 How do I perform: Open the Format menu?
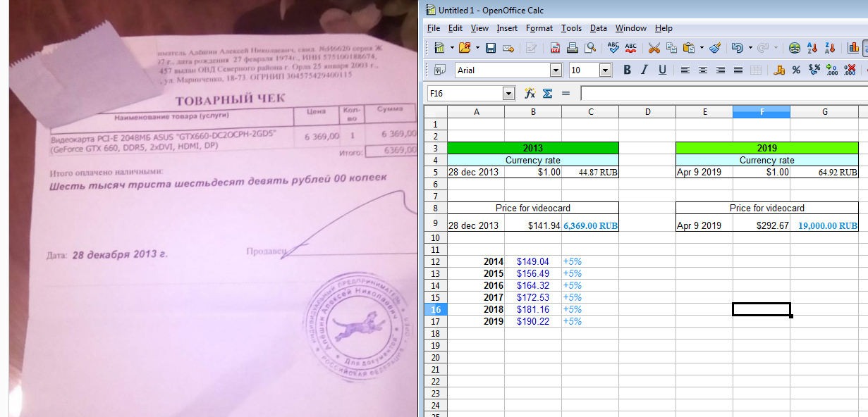(539, 28)
